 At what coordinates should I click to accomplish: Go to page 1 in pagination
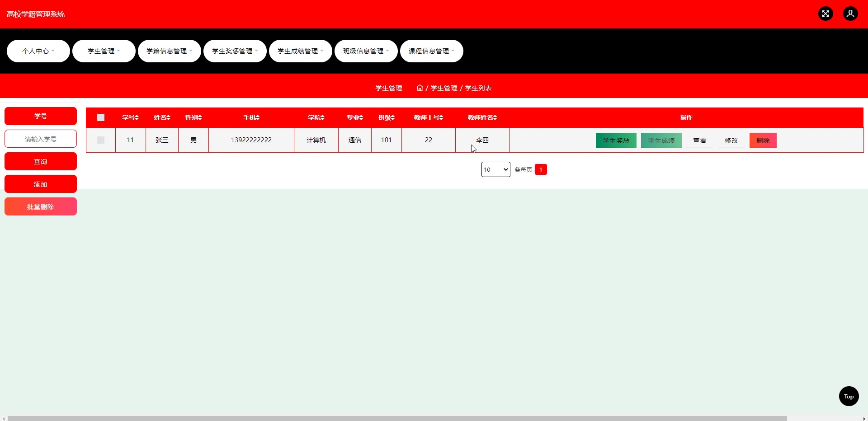[541, 169]
